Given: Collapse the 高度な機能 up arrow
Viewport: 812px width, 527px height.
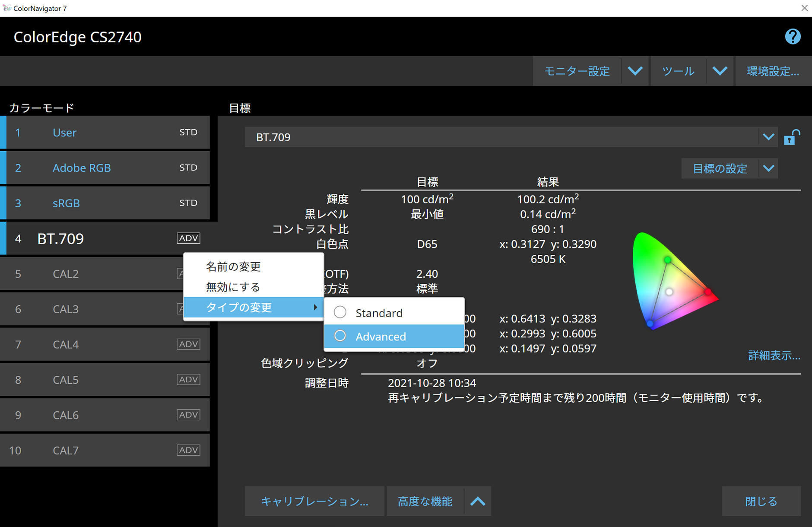Looking at the screenshot, I should [478, 501].
